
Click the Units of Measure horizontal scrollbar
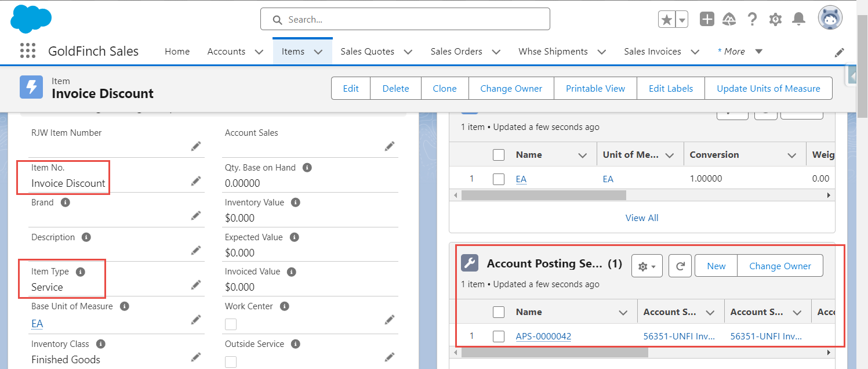click(x=543, y=195)
